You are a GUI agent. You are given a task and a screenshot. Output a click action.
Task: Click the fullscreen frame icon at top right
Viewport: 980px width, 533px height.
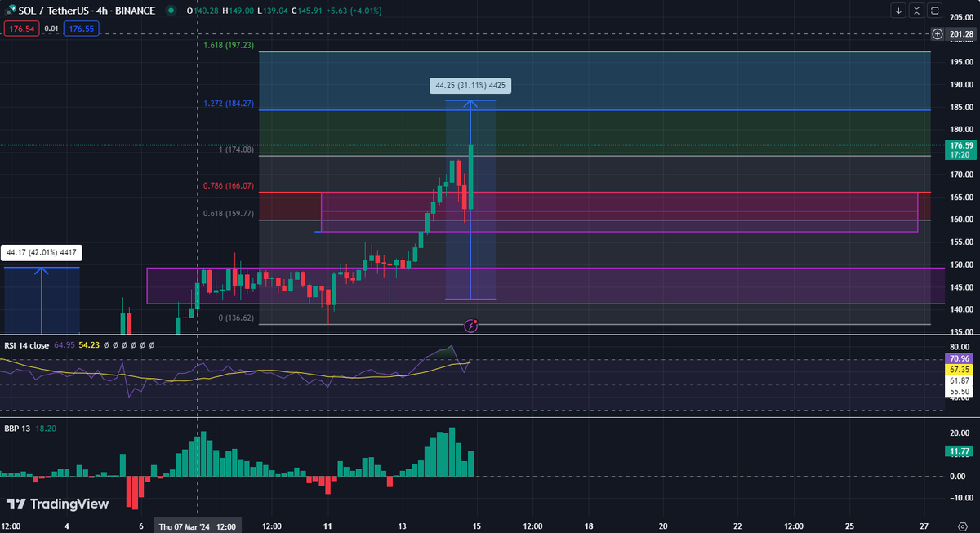[x=935, y=11]
